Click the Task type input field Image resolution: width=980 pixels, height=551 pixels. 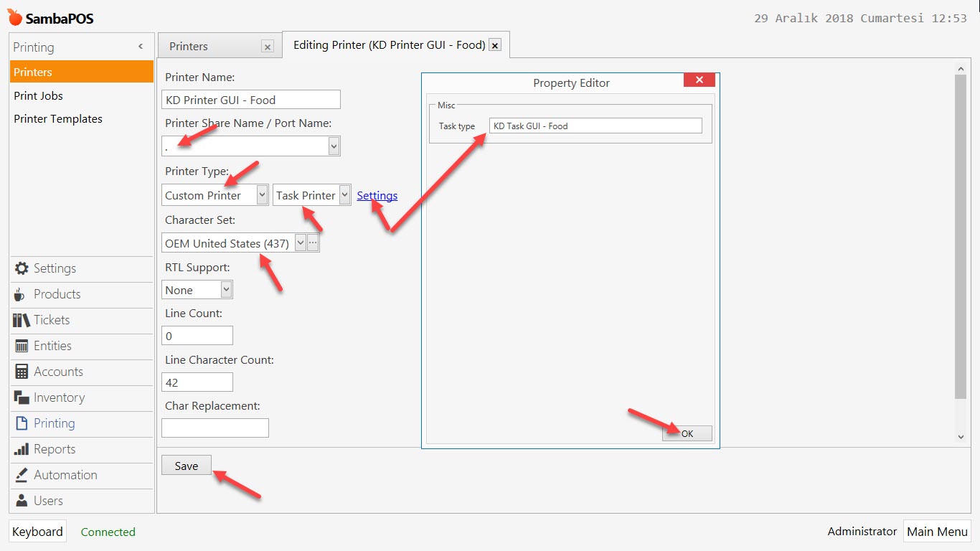pyautogui.click(x=595, y=126)
